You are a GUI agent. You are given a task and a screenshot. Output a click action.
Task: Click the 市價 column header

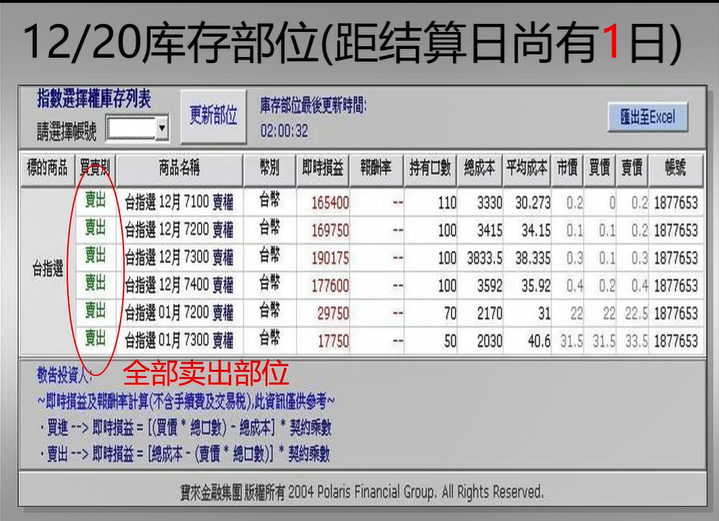567,169
